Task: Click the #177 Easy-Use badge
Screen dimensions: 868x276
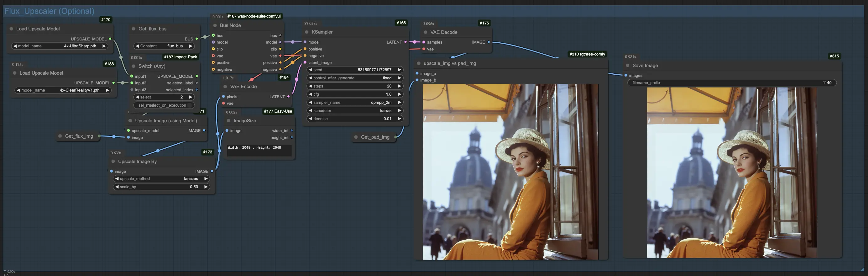Action: tap(278, 111)
